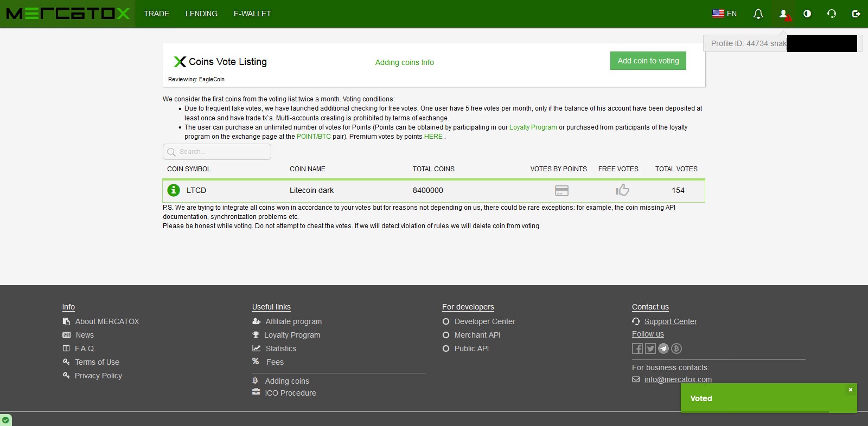Close the Voted notification

(x=851, y=390)
